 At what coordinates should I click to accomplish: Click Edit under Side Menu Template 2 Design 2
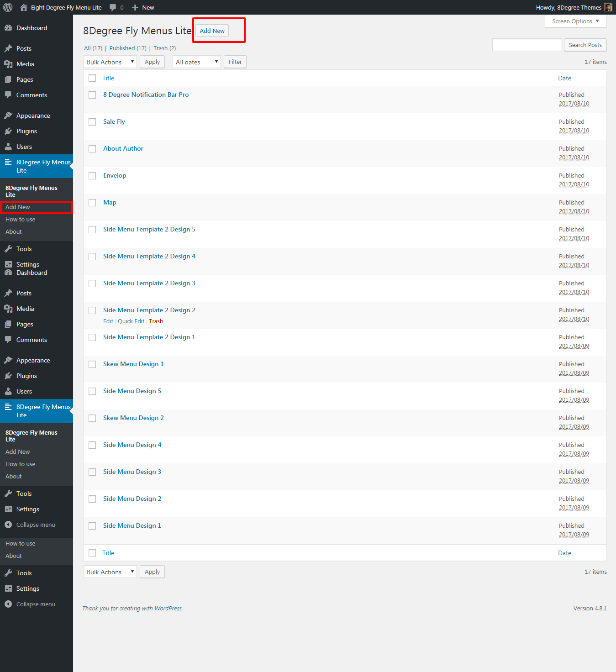tap(108, 321)
